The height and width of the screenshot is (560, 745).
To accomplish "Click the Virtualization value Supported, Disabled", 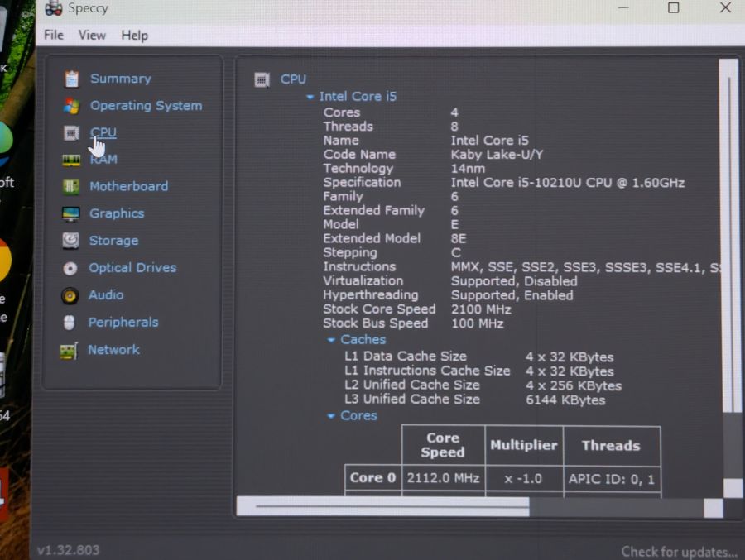I will pyautogui.click(x=514, y=281).
